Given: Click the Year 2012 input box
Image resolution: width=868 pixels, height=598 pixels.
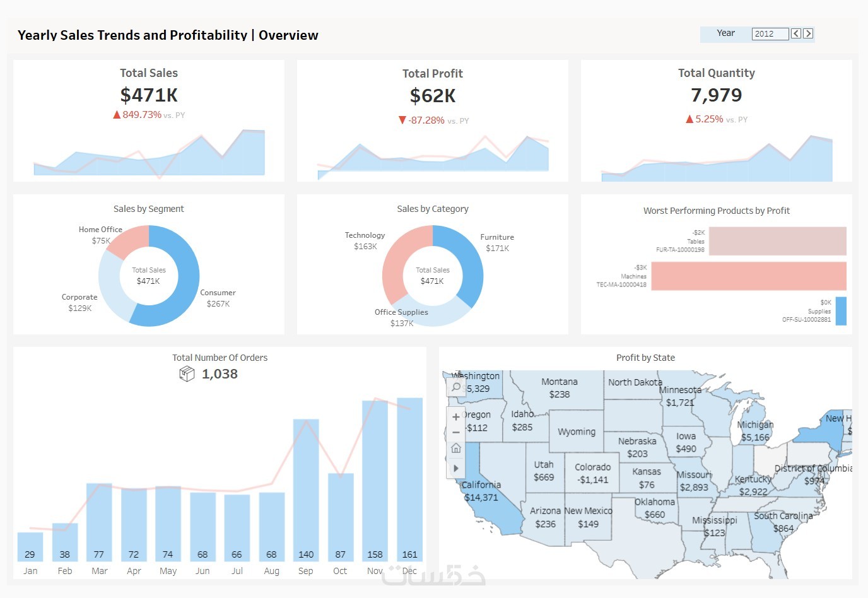Looking at the screenshot, I should pyautogui.click(x=770, y=33).
